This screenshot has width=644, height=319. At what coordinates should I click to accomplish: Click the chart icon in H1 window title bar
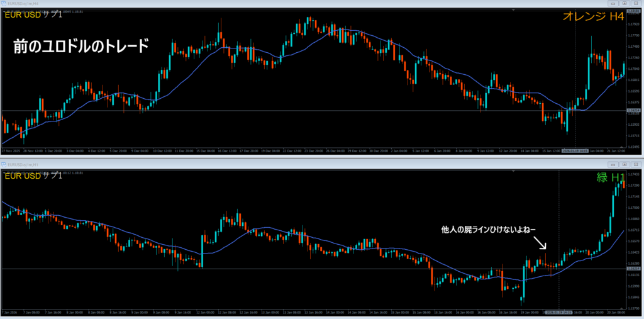pyautogui.click(x=4, y=164)
